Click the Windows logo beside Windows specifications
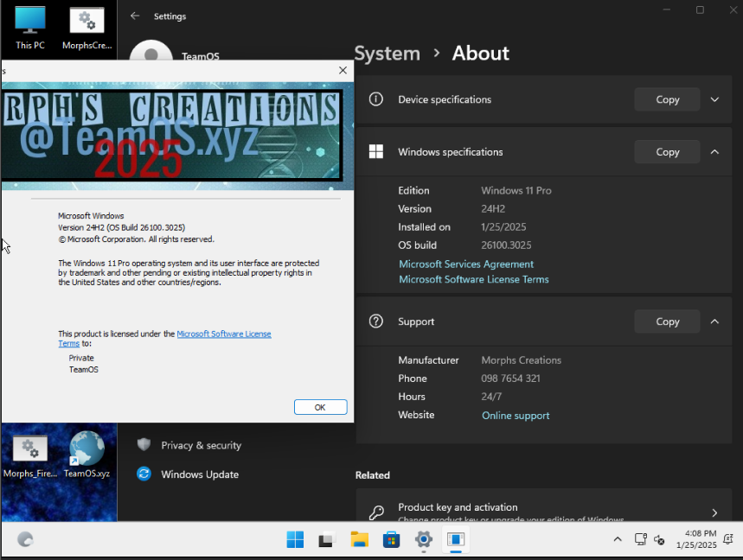 pos(376,151)
